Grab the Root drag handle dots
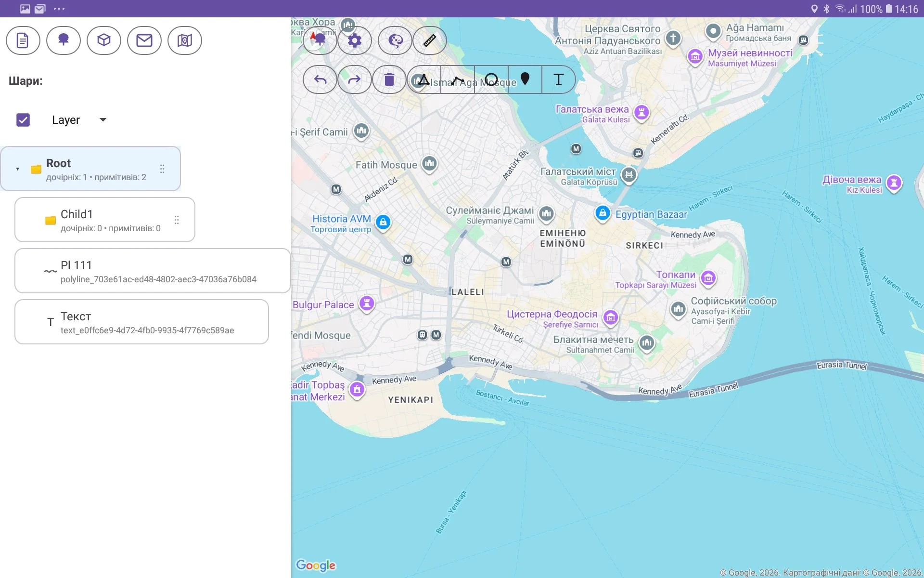 (x=162, y=169)
